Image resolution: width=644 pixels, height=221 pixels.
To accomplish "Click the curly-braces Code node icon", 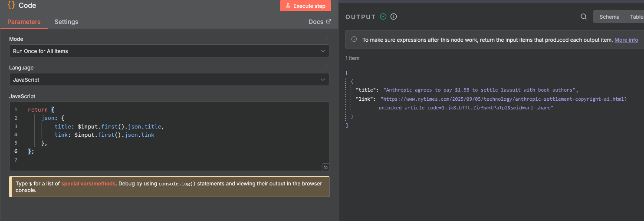I will (x=11, y=5).
